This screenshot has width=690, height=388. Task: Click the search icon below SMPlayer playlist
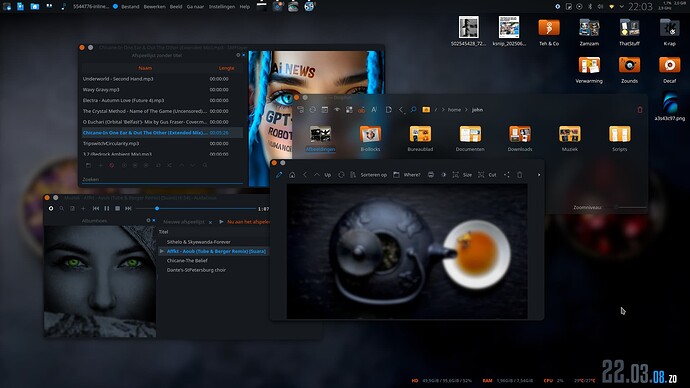pos(205,165)
